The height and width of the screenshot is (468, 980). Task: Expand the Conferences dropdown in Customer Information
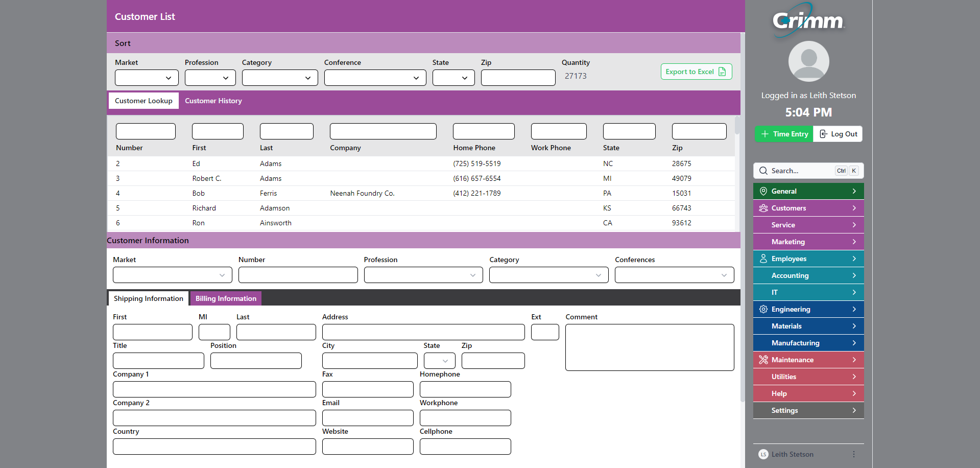click(674, 275)
